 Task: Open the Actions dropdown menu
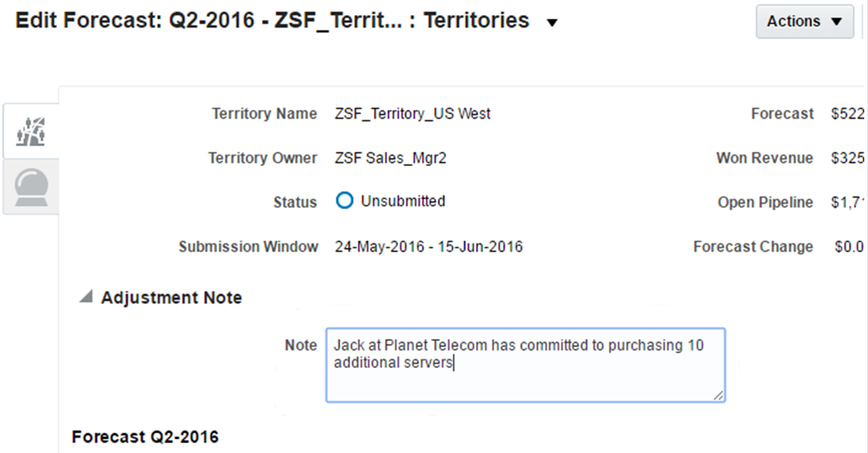tap(804, 22)
